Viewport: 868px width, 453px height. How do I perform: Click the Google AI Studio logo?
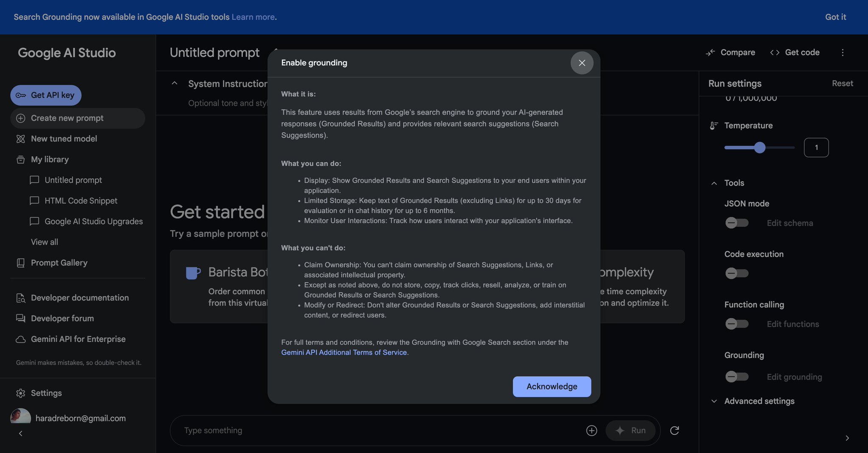[x=67, y=53]
